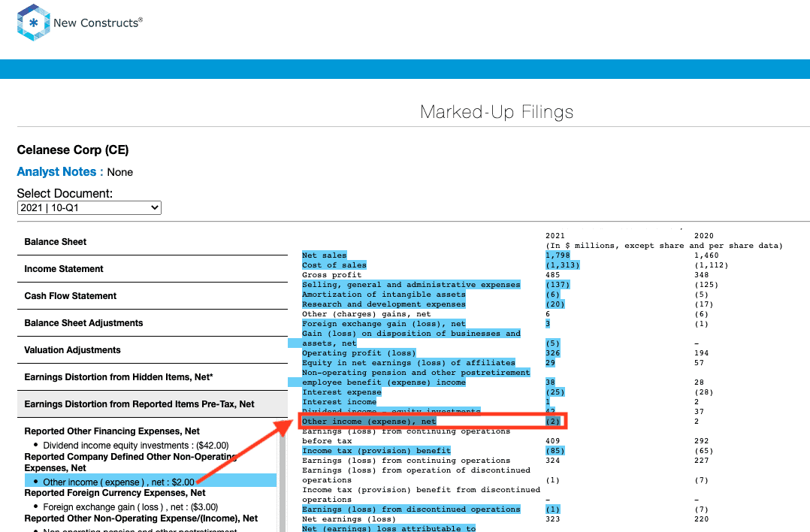The height and width of the screenshot is (532, 810).
Task: Click Research and development expenses line
Action: click(384, 304)
